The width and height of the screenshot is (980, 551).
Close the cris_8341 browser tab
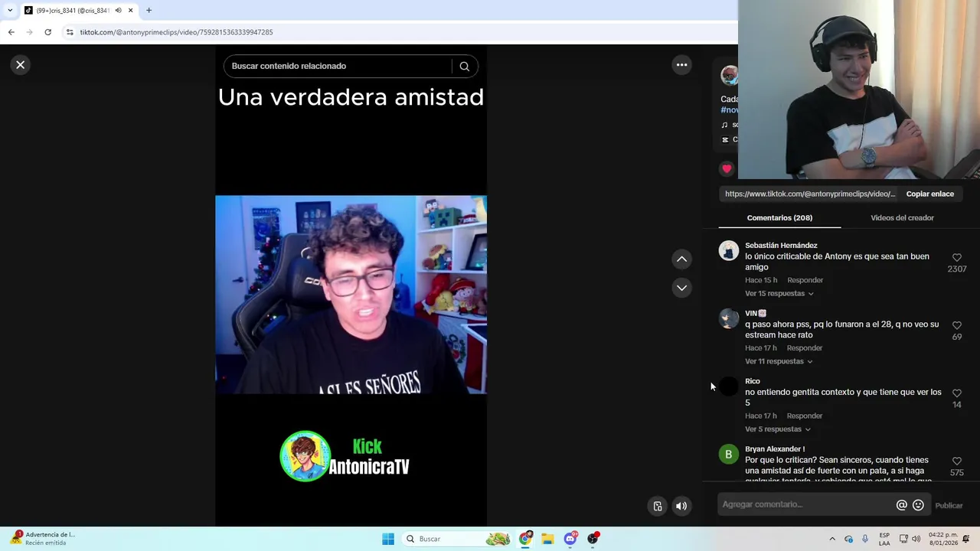[130, 11]
